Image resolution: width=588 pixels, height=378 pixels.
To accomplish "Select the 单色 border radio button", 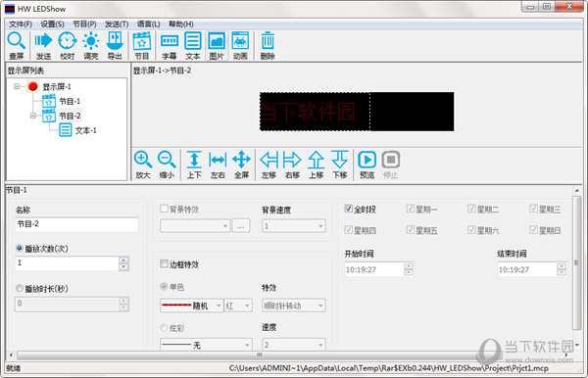I will (x=164, y=287).
